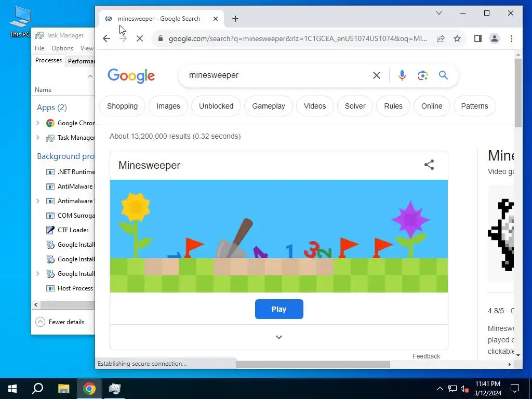Open the View menu in Task Manager
The image size is (532, 399).
click(87, 48)
